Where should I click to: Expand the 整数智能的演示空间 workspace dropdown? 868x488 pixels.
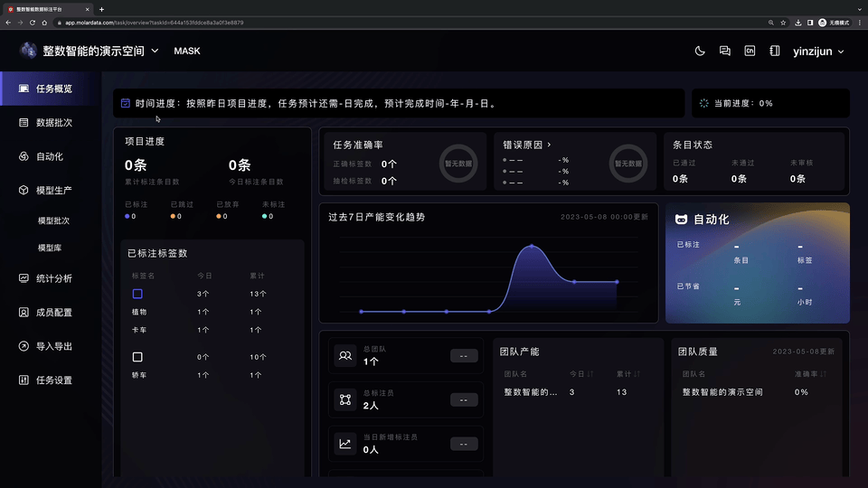point(155,51)
